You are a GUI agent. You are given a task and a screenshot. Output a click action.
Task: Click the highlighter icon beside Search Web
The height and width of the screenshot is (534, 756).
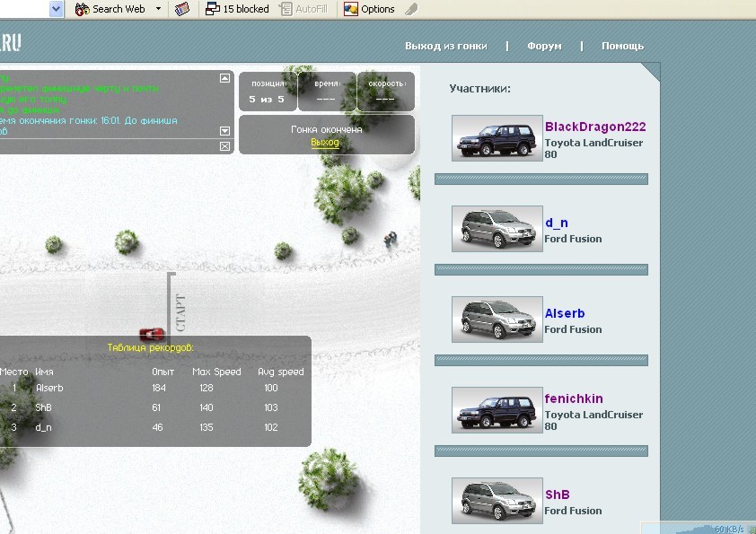(181, 9)
